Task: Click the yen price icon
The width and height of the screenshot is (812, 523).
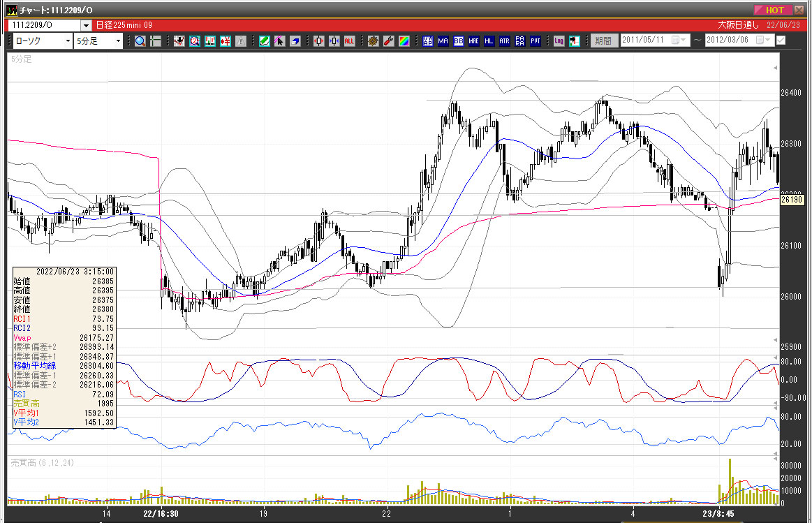Action: (226, 41)
